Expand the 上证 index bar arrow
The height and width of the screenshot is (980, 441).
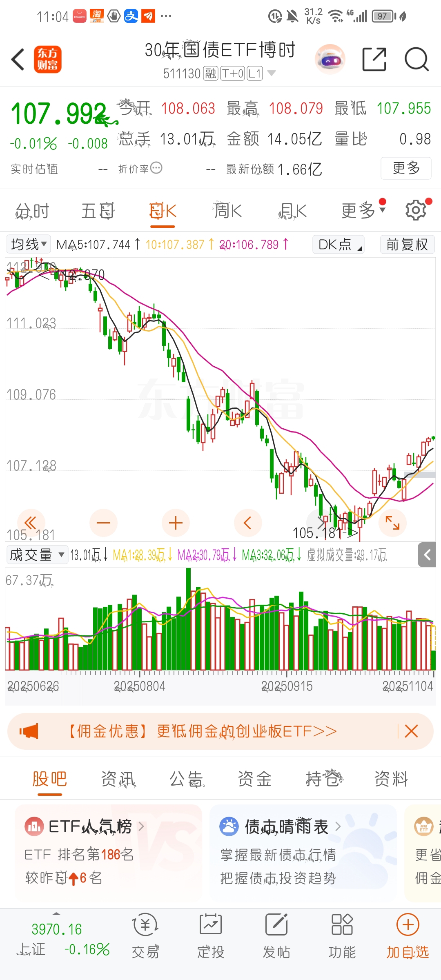click(56, 914)
